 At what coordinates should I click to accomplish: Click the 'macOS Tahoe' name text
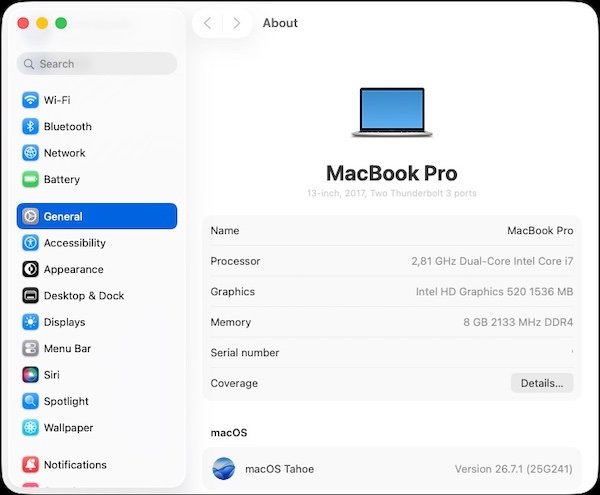(279, 469)
